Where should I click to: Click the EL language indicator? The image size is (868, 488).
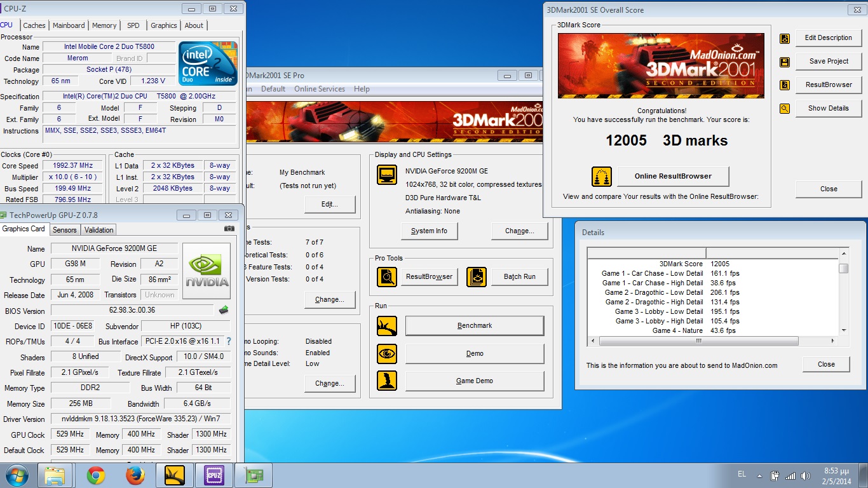(742, 475)
